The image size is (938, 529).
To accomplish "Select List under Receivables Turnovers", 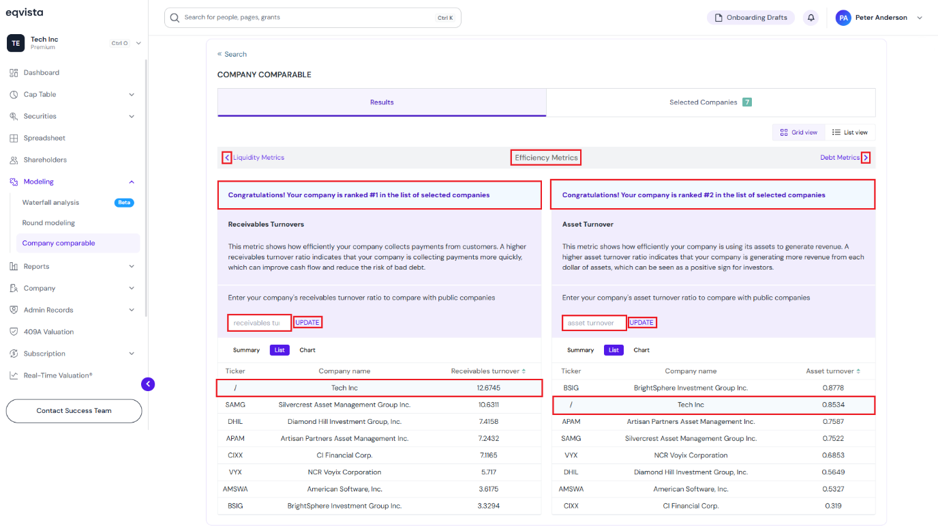I will coord(279,350).
